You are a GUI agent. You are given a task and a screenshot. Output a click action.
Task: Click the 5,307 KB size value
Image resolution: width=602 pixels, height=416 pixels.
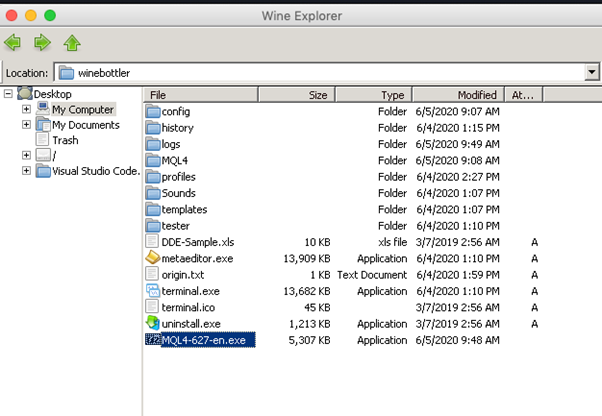click(x=309, y=340)
